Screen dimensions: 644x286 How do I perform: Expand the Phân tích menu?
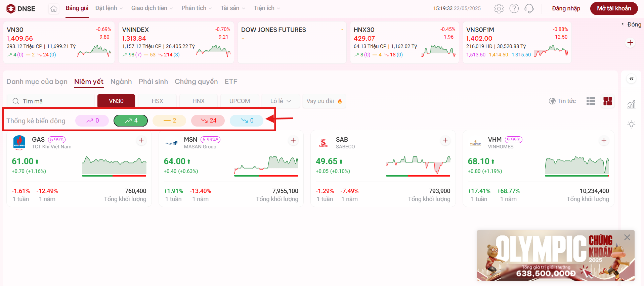[197, 8]
